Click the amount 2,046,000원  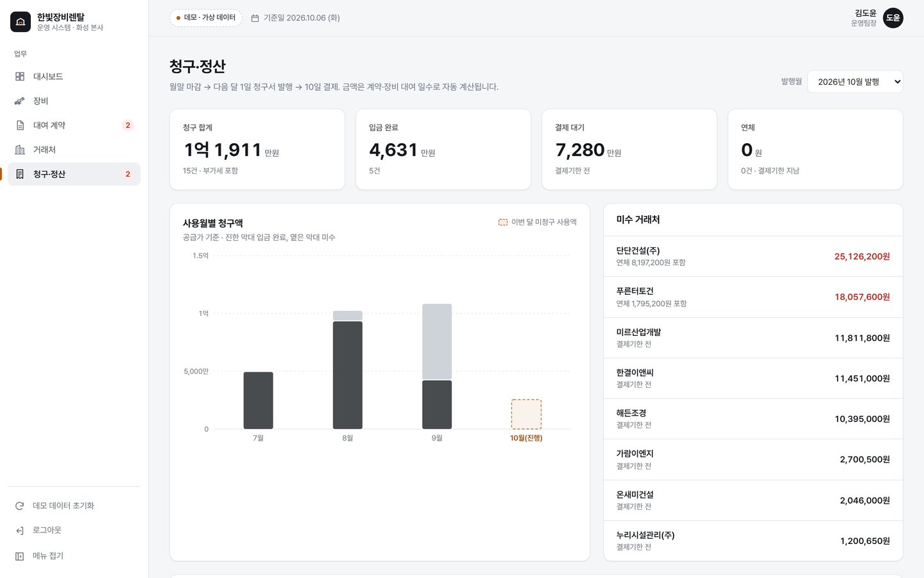click(x=864, y=500)
